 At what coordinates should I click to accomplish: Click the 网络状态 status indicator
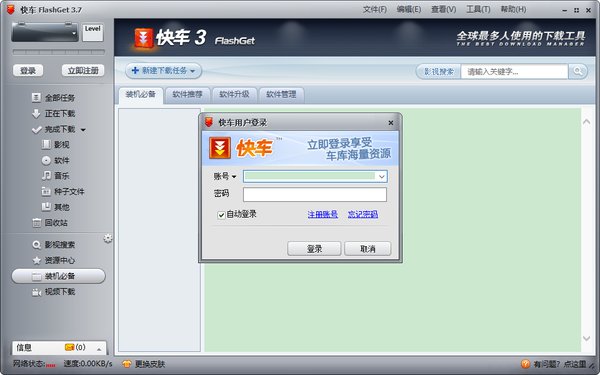34,364
